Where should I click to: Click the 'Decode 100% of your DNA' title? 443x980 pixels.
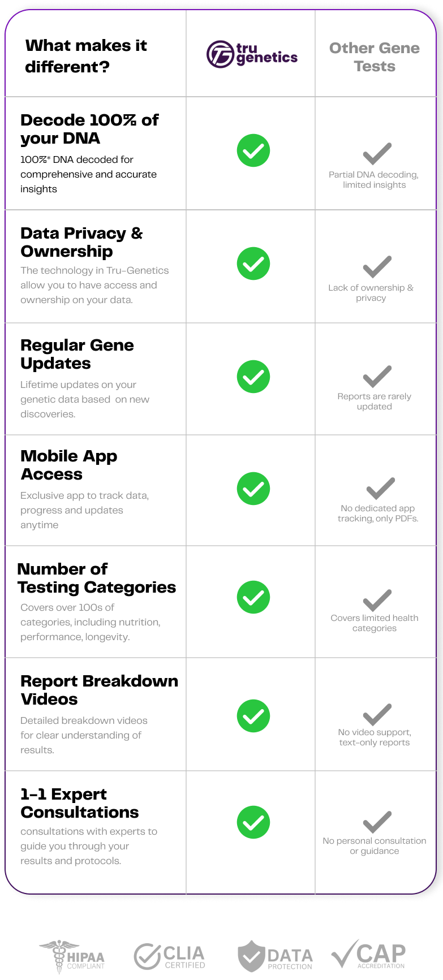click(89, 129)
